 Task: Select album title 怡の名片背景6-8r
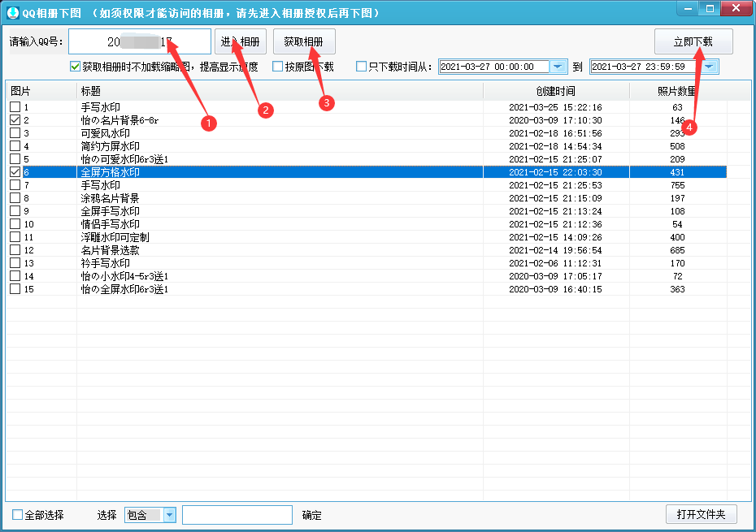pyautogui.click(x=119, y=120)
